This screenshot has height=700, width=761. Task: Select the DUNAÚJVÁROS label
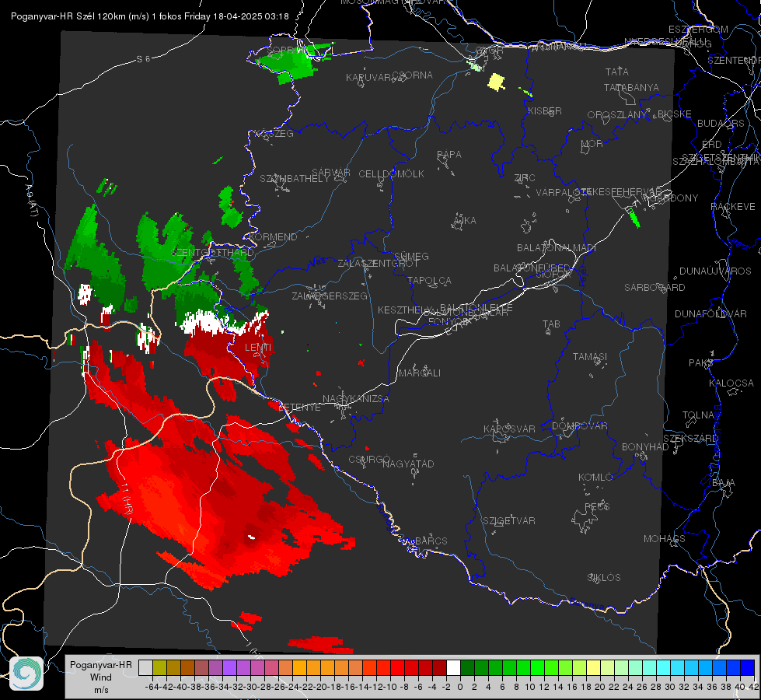click(x=715, y=271)
